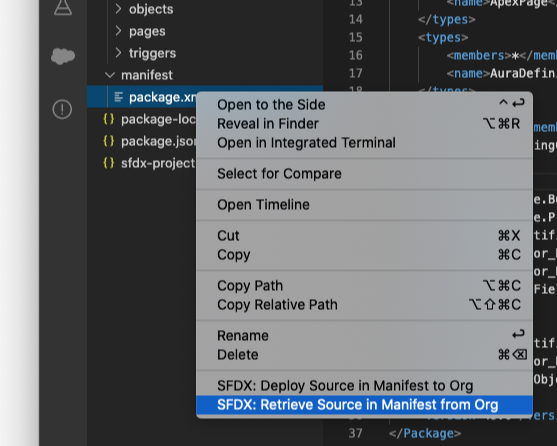Click the braces icon beside package.json
This screenshot has width=557, height=446.
pos(109,141)
